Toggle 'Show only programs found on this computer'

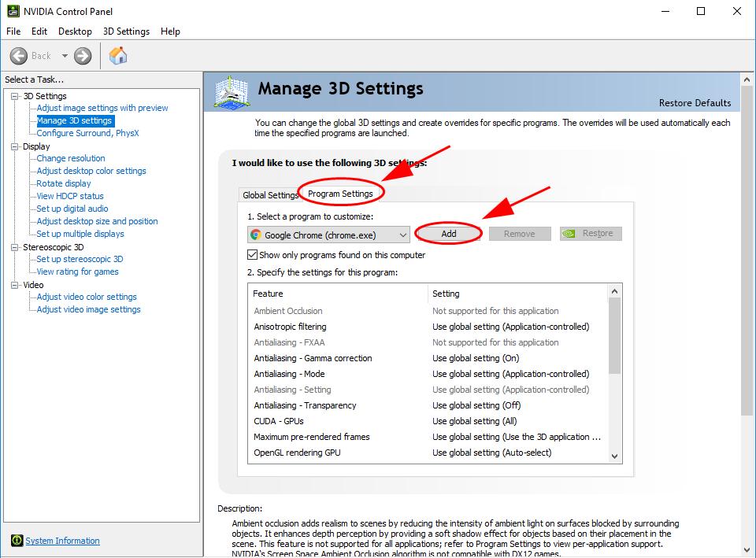click(x=253, y=255)
